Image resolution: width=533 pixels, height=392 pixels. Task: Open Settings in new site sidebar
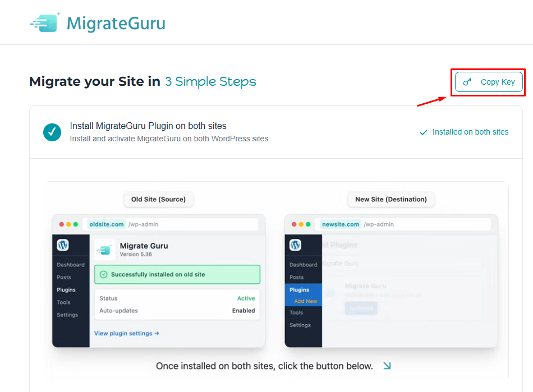300,325
